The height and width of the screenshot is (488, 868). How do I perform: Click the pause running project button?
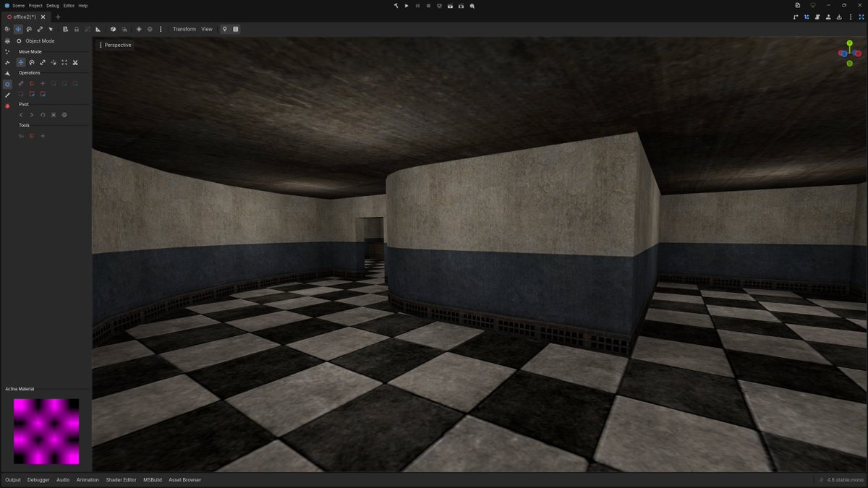click(x=417, y=6)
